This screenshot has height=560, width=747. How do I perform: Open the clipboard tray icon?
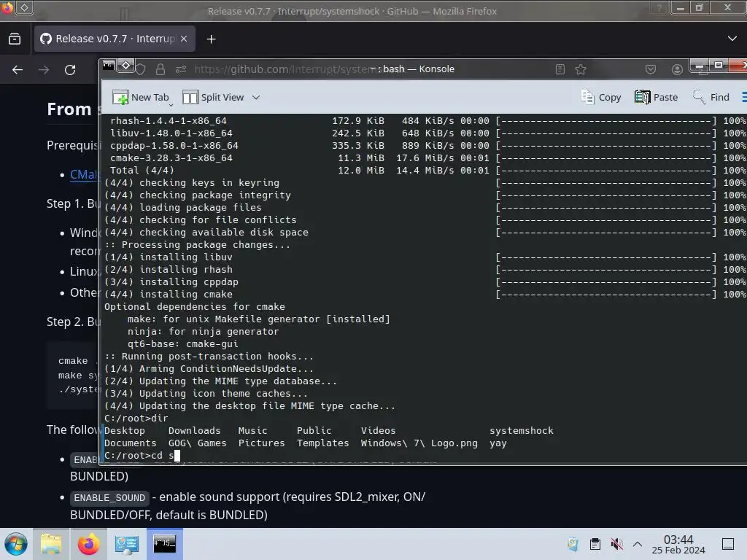595,544
